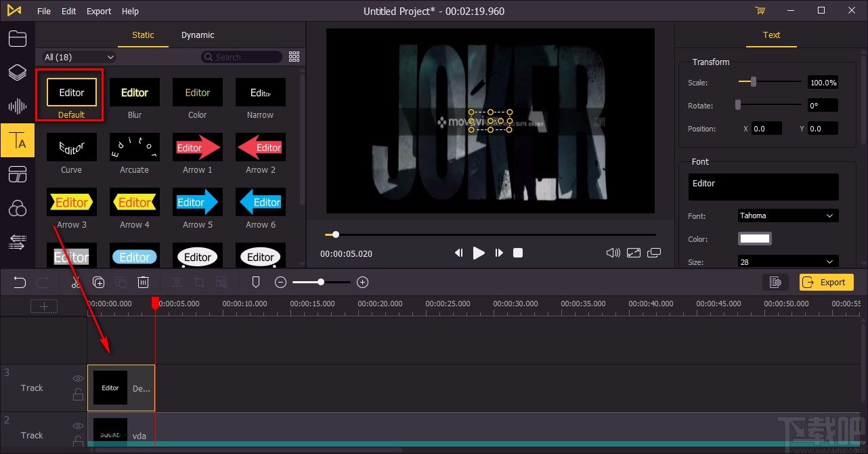
Task: Open the Export menu
Action: click(99, 11)
